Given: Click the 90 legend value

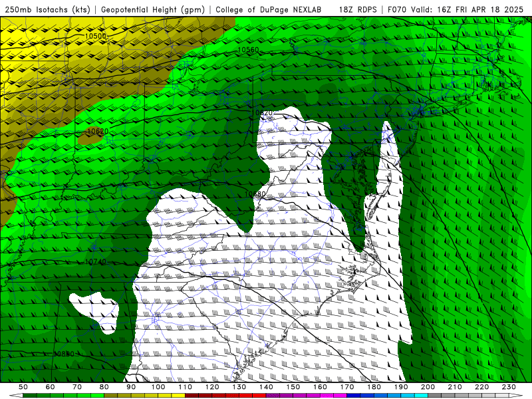Looking at the screenshot, I should [131, 387].
